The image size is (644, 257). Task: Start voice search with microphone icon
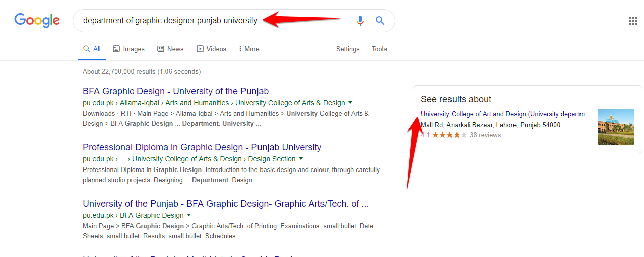pyautogui.click(x=360, y=21)
